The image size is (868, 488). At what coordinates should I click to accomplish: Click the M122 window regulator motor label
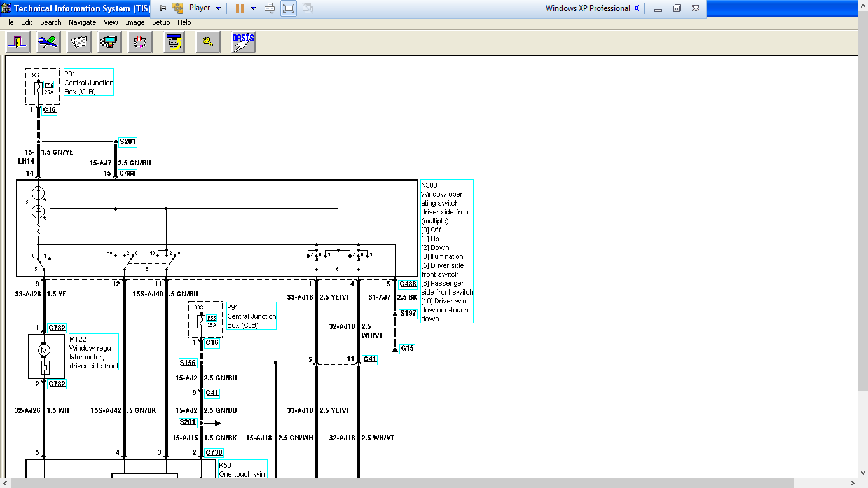94,352
